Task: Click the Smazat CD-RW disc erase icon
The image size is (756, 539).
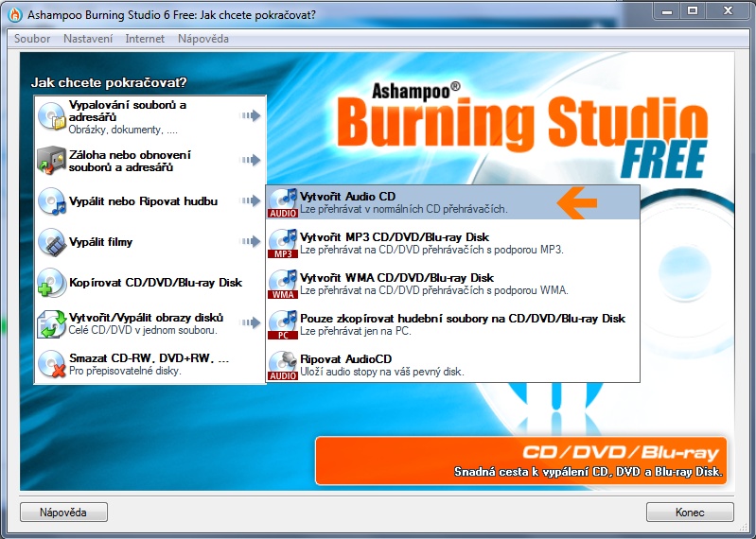Action: click(51, 364)
